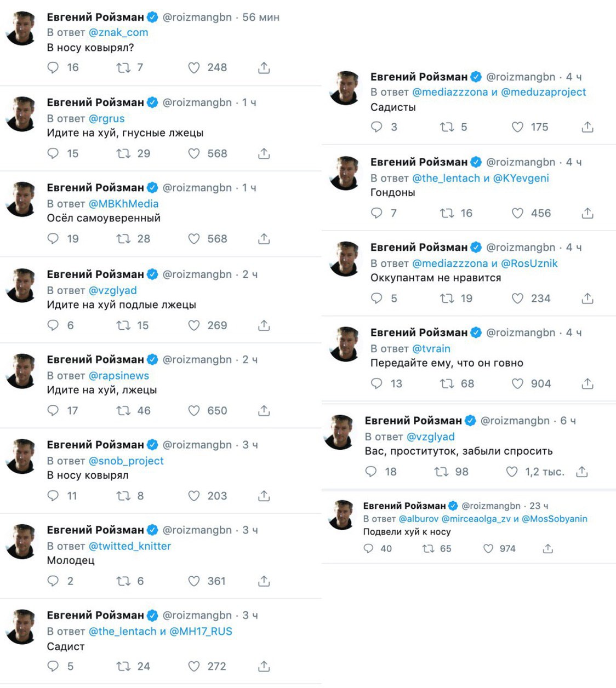The height and width of the screenshot is (688, 616).
Task: Reply to the 'Гондоны' tweet
Action: point(377,213)
